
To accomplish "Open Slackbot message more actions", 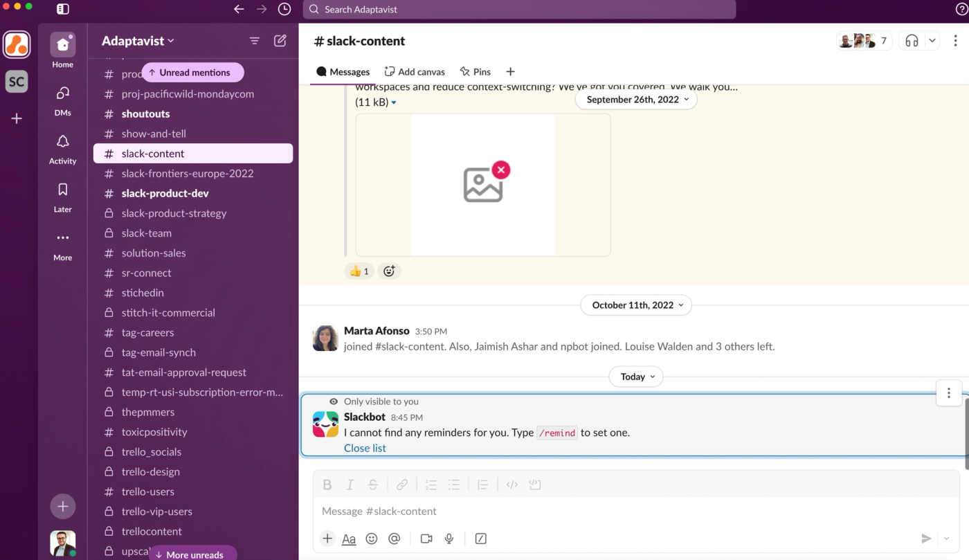I will (x=949, y=393).
